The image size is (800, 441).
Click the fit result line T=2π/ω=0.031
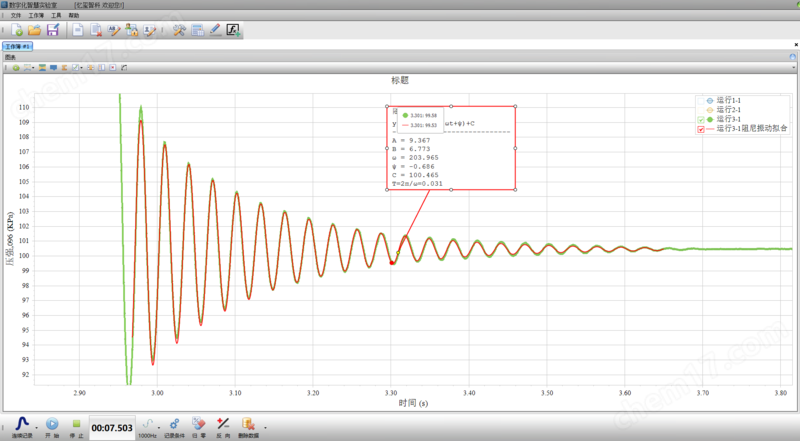click(417, 184)
